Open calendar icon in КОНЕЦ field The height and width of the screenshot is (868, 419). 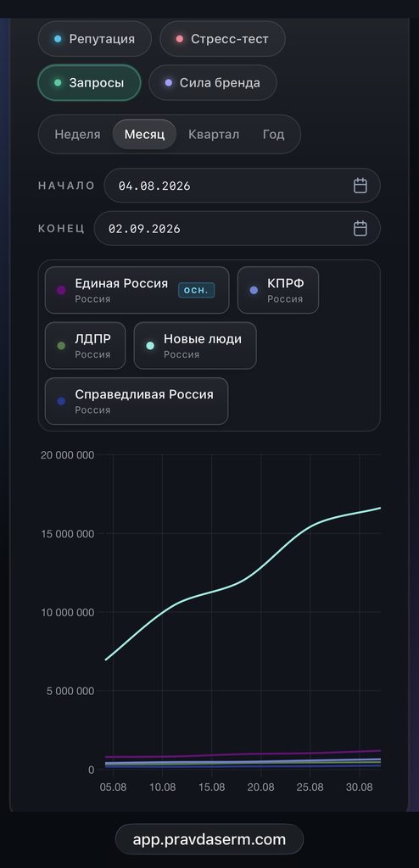click(x=360, y=228)
